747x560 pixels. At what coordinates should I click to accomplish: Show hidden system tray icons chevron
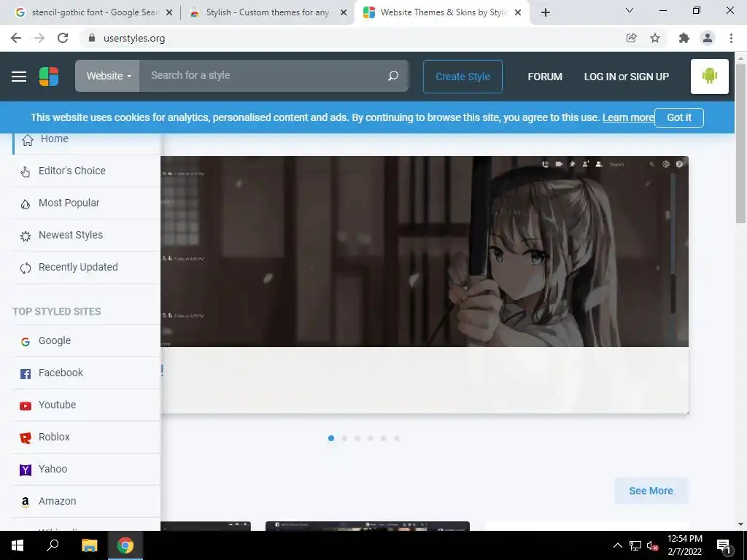coord(617,545)
